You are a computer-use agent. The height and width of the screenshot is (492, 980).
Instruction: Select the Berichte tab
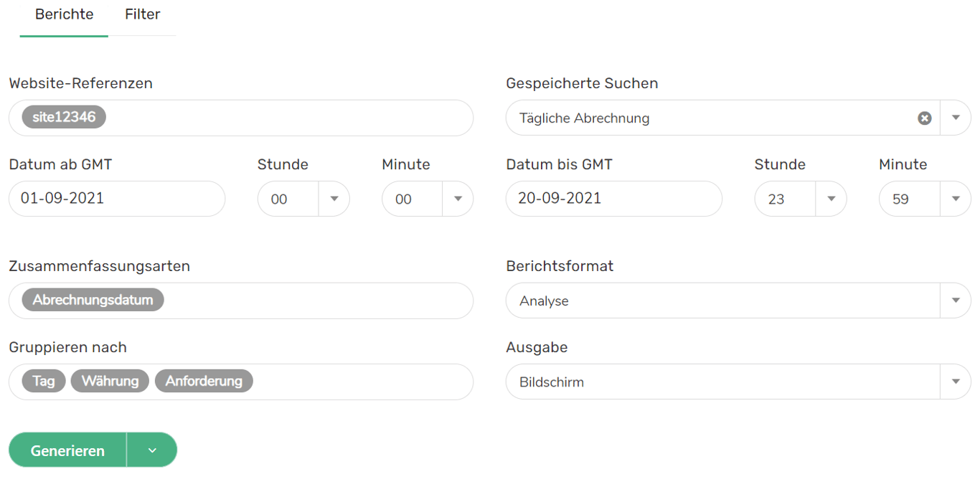pos(64,14)
